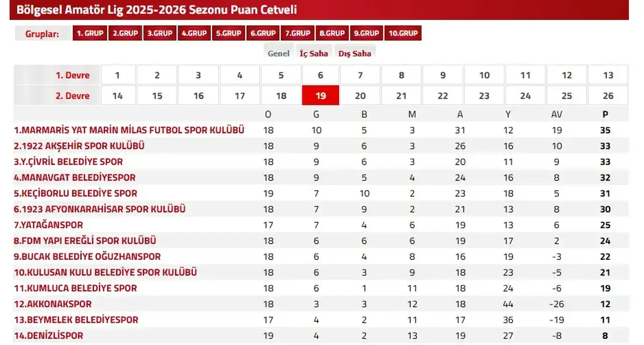Open the İç Saha standings view
The height and width of the screenshot is (345, 644).
click(314, 52)
